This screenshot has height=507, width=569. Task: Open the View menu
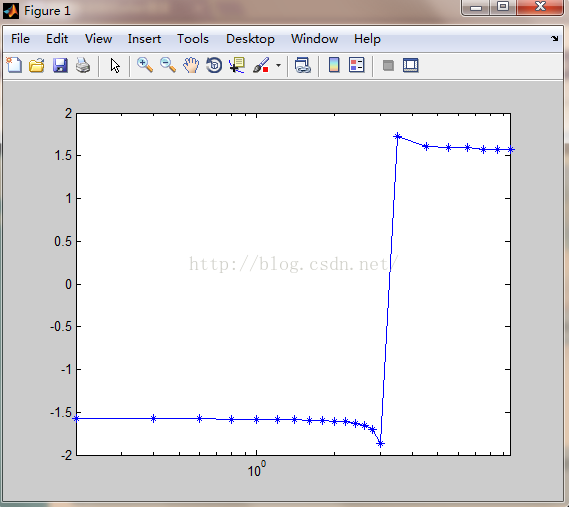pyautogui.click(x=98, y=39)
